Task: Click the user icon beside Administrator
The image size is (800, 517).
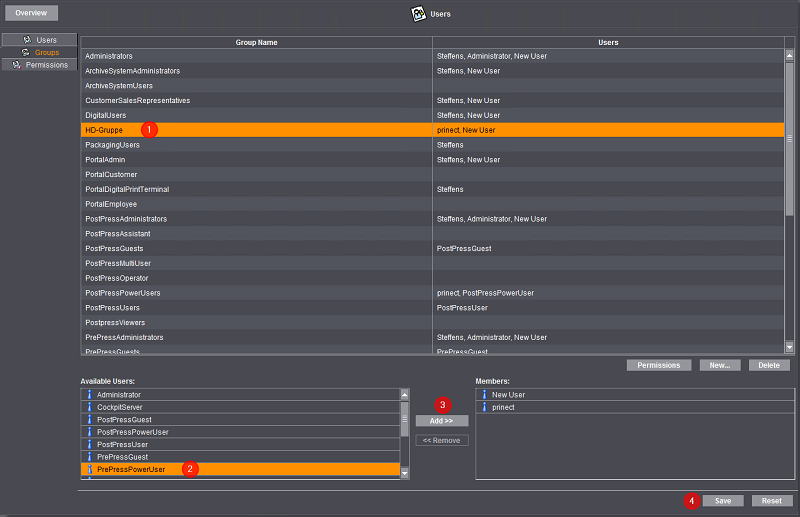Action: pos(89,395)
